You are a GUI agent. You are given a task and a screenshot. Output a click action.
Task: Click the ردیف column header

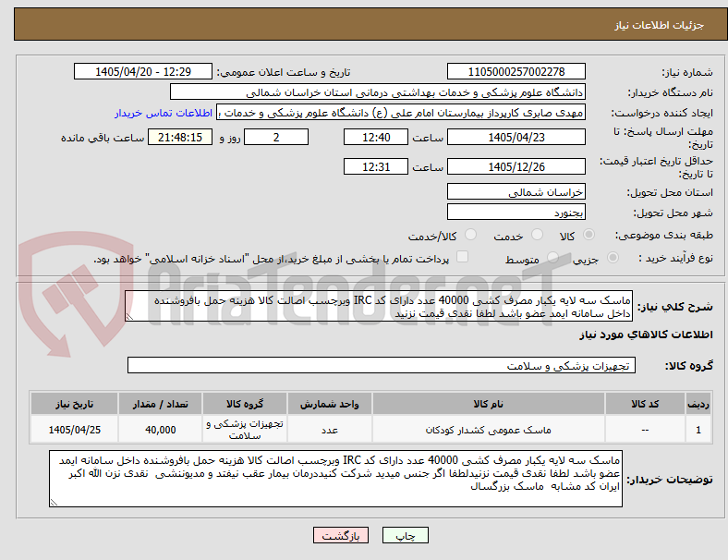[698, 404]
